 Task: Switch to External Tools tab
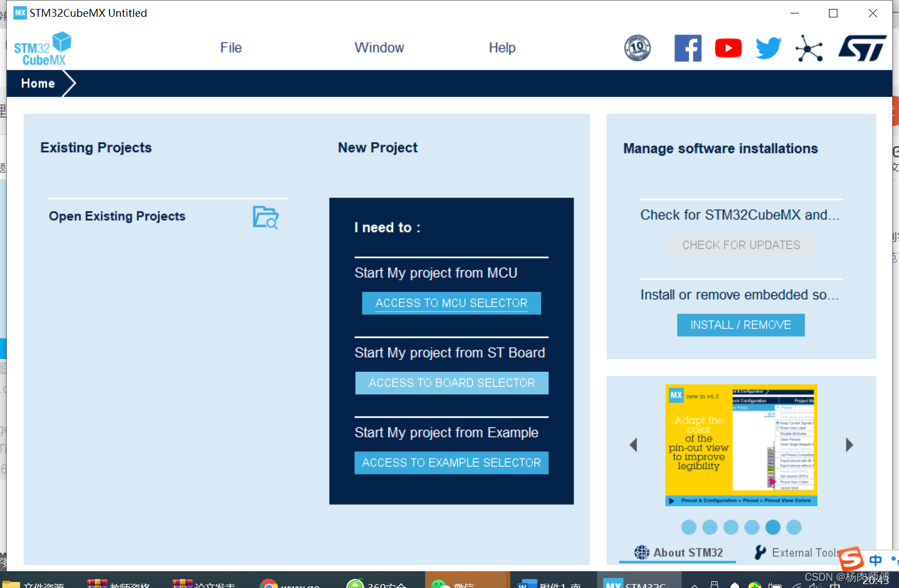coord(798,553)
